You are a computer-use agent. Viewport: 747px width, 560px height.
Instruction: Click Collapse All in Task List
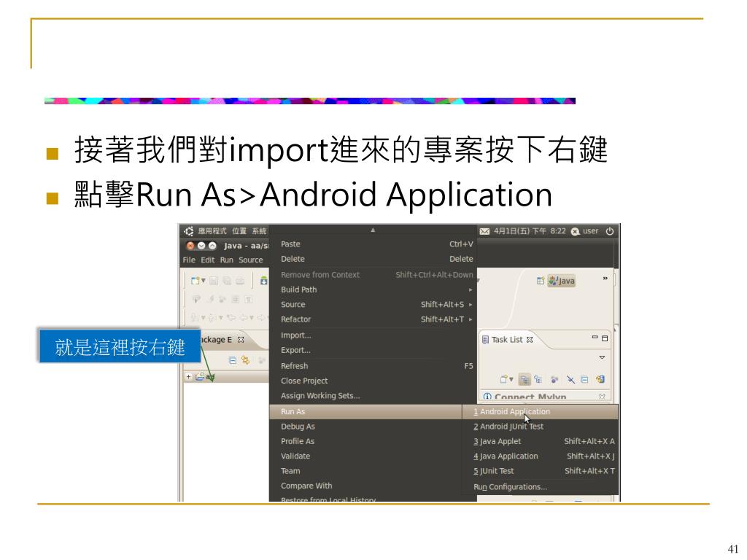(584, 379)
